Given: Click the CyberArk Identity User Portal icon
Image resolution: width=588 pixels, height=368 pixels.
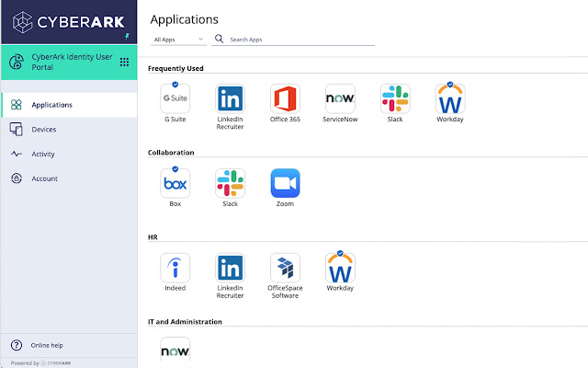Looking at the screenshot, I should [17, 62].
